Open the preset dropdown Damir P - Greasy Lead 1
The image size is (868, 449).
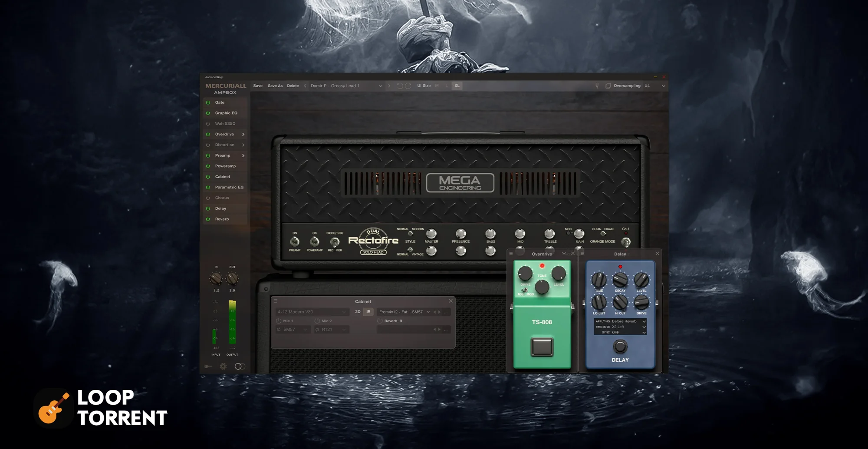pos(346,86)
